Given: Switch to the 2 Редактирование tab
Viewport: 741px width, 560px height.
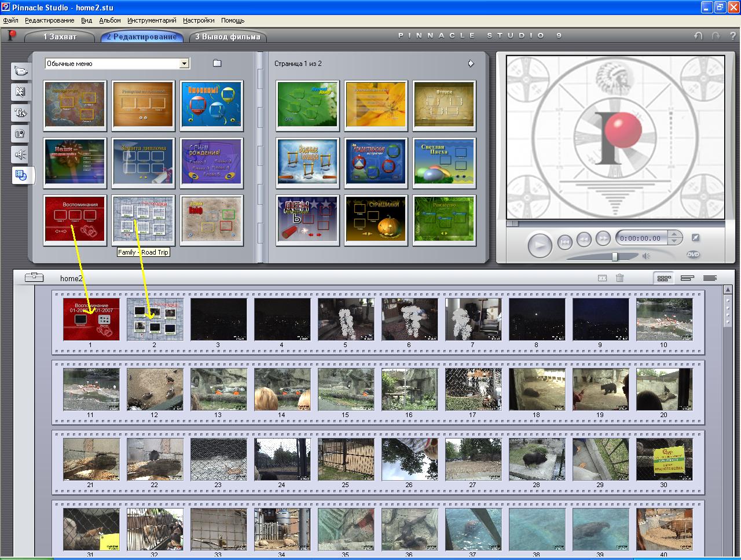Looking at the screenshot, I should click(x=142, y=36).
